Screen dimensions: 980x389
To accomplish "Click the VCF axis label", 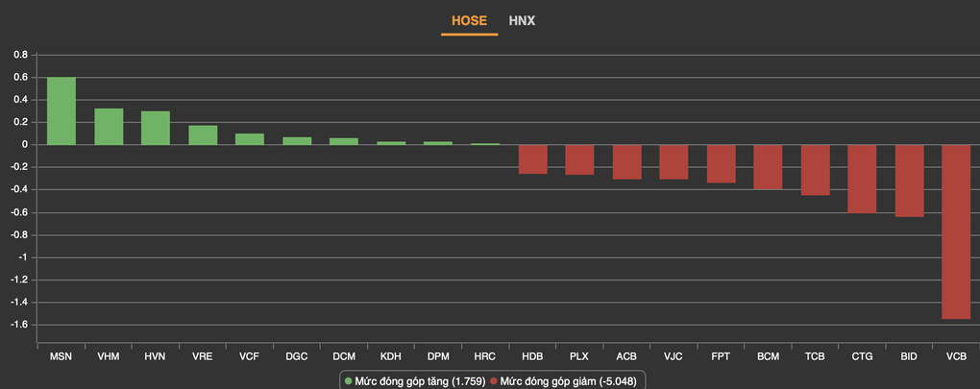I will click(250, 356).
